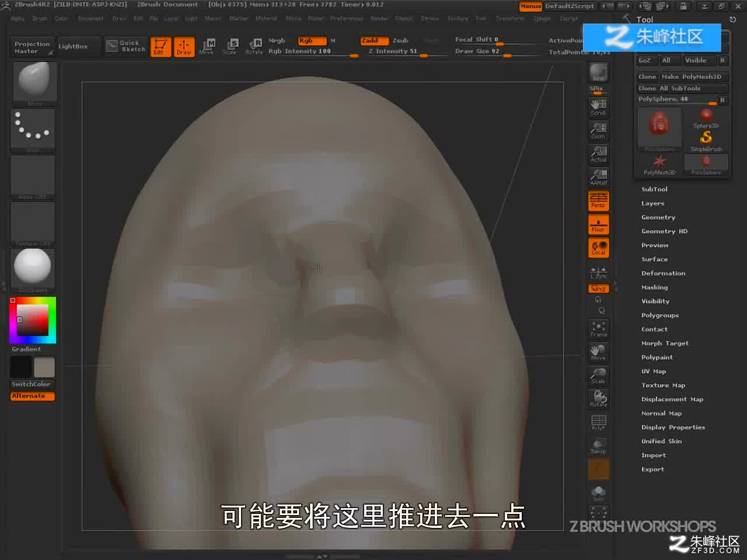Viewport: 747px width, 560px height.
Task: Select the Rotate transform tool in top shelf
Action: click(254, 47)
